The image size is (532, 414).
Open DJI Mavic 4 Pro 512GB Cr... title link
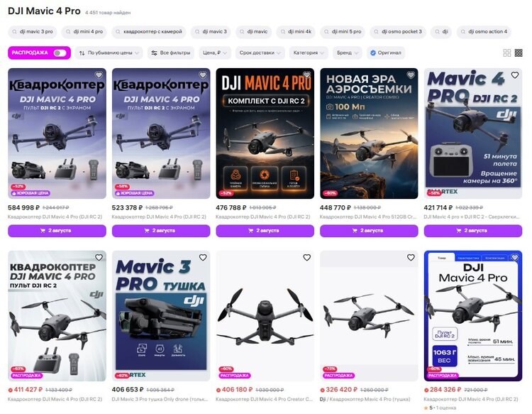368,217
